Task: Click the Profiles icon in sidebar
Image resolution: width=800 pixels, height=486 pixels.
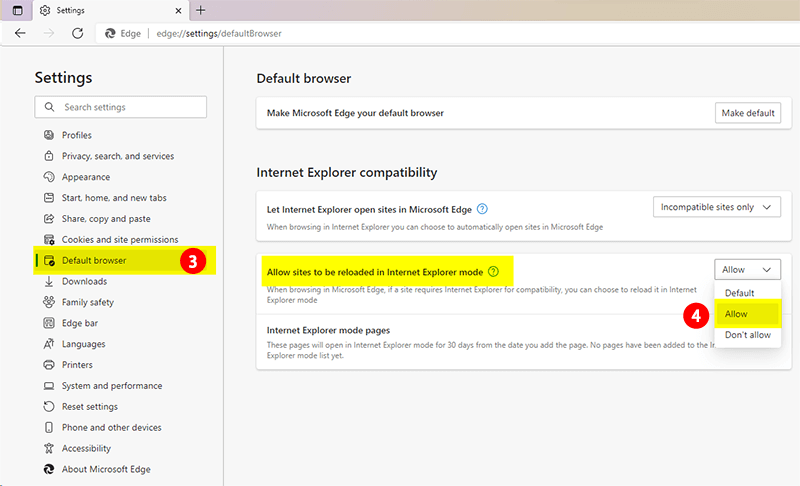Action: [x=49, y=135]
